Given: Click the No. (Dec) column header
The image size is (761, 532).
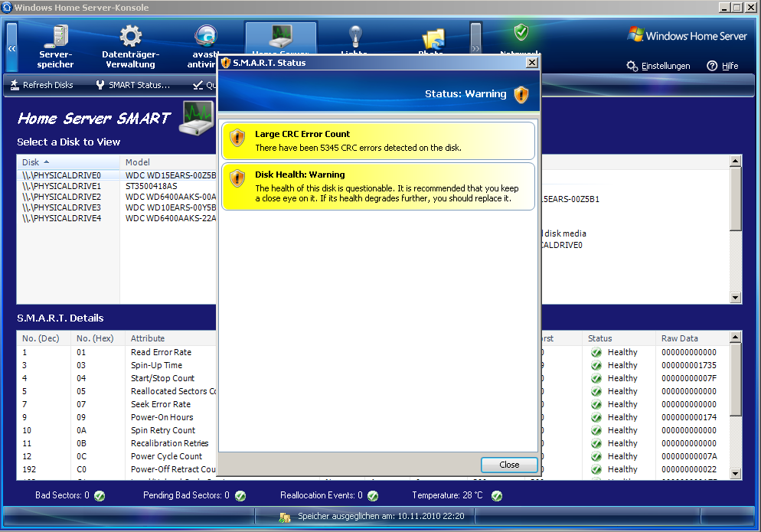Looking at the screenshot, I should [44, 338].
